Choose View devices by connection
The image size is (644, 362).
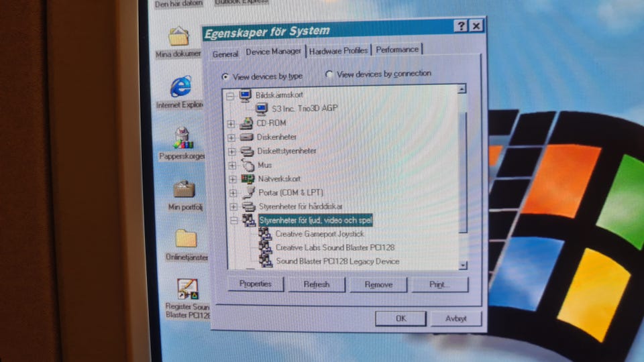[x=378, y=74]
